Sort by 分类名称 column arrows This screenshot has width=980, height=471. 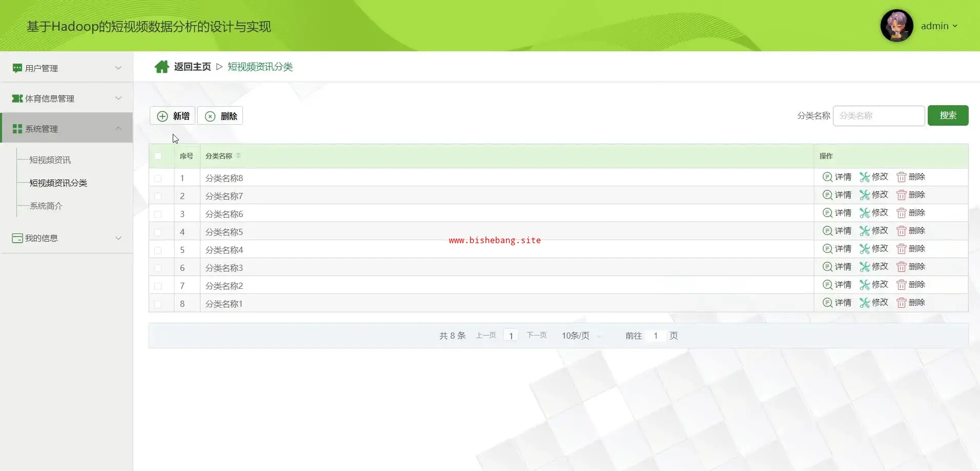[x=238, y=156]
